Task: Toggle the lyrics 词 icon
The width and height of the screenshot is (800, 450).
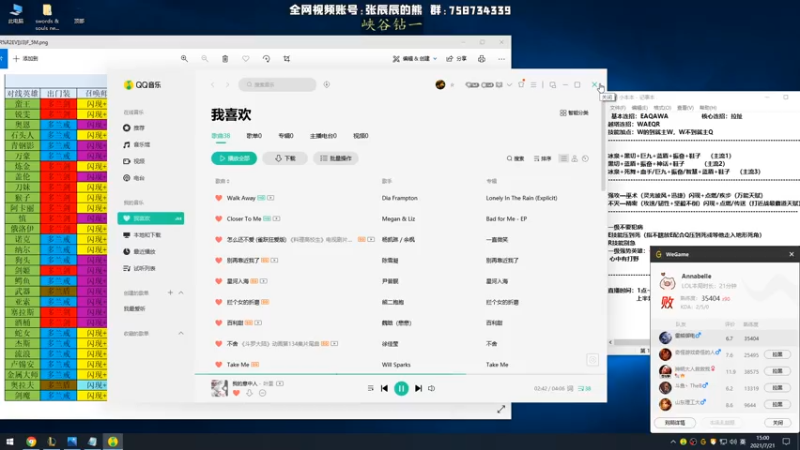Action: click(x=570, y=388)
